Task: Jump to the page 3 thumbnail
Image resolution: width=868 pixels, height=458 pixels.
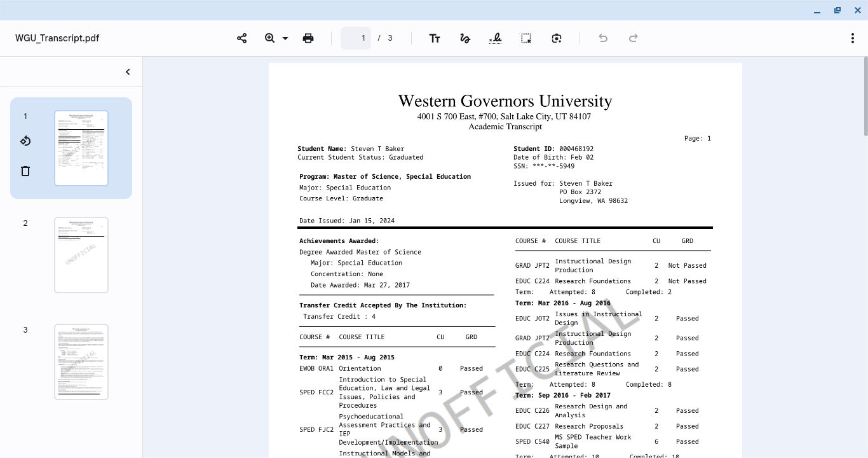Action: (x=81, y=362)
